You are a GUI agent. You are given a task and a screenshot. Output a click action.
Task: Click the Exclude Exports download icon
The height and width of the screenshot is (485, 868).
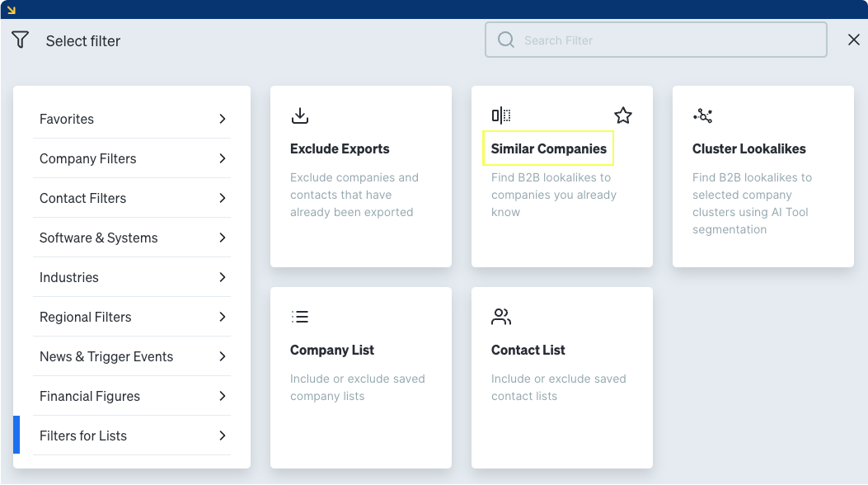click(301, 115)
